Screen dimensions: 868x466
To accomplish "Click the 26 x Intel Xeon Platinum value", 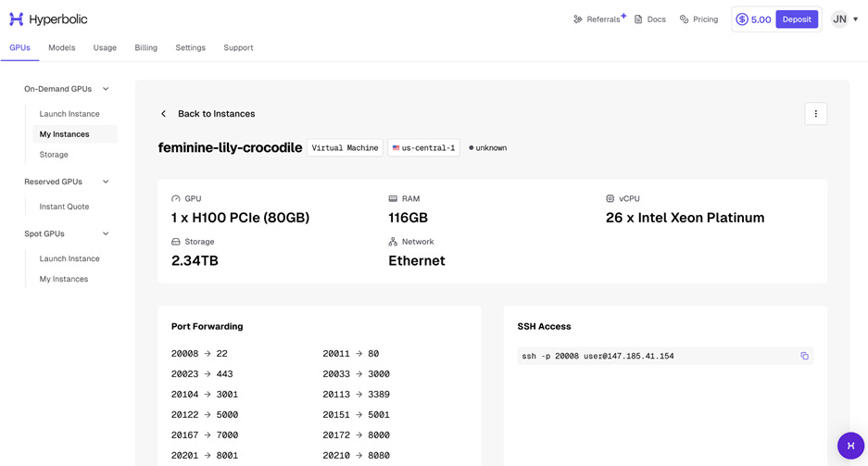I will 685,218.
